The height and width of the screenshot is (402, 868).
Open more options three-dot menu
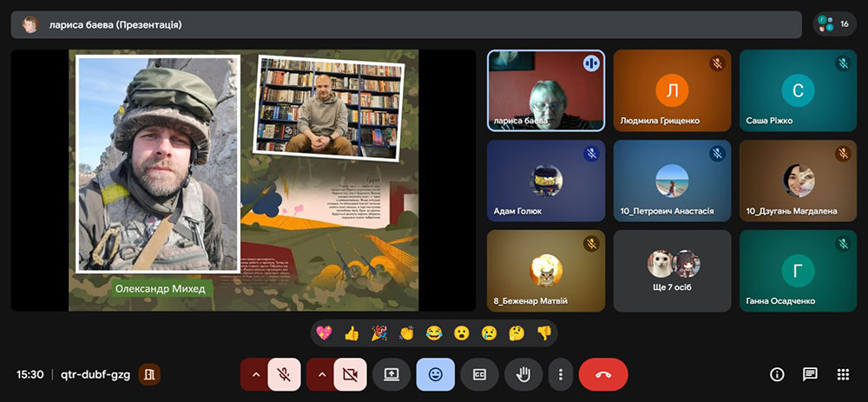pyautogui.click(x=561, y=374)
